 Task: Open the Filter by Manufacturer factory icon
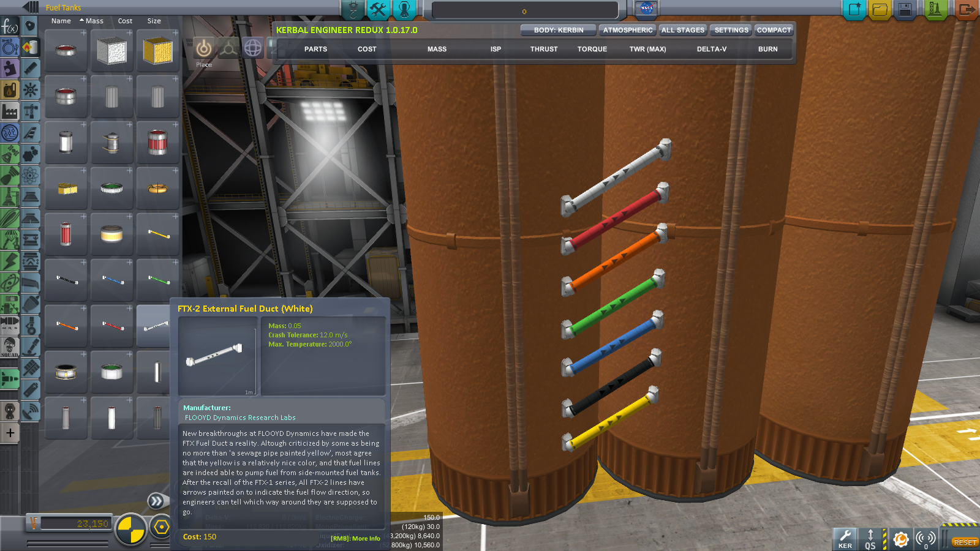coord(9,111)
